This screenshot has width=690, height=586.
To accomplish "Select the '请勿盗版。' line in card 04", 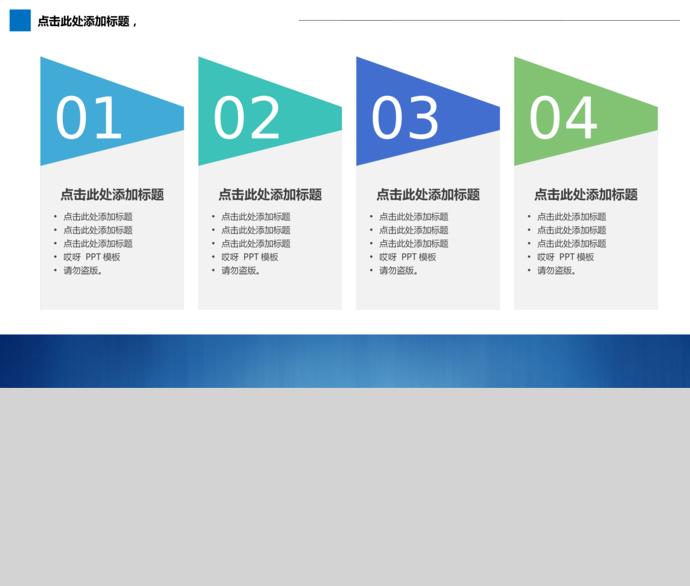I will tap(557, 271).
